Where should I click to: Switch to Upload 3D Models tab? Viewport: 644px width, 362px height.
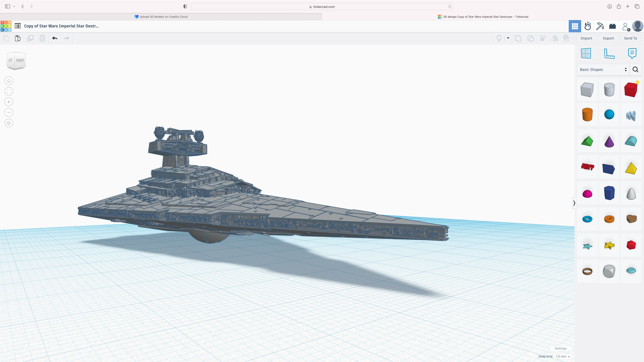click(161, 17)
